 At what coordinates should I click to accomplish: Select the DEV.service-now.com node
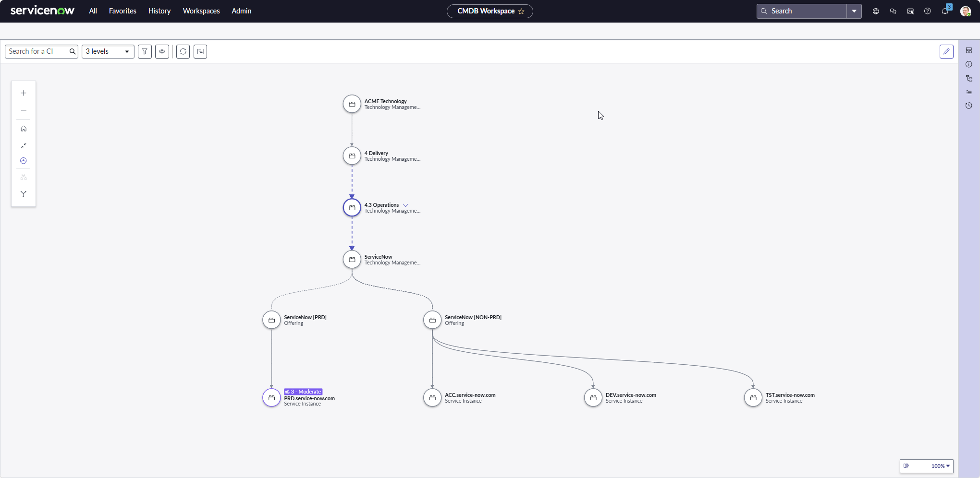click(x=593, y=397)
